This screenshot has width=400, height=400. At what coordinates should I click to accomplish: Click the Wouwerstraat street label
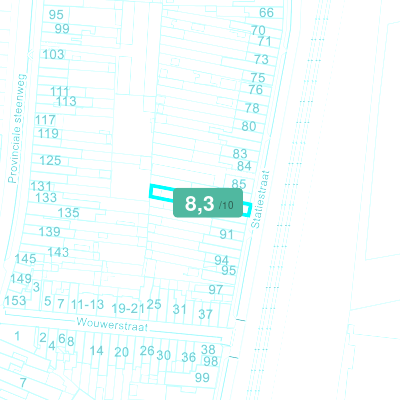(x=112, y=324)
